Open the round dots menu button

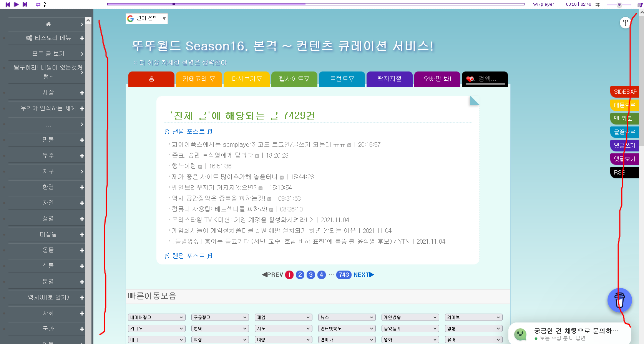pyautogui.click(x=626, y=23)
